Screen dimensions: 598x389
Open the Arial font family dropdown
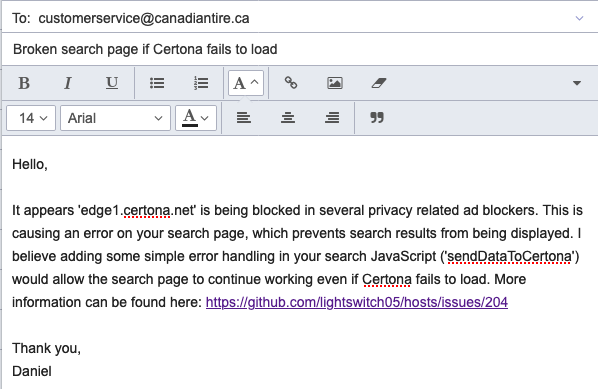coord(115,118)
